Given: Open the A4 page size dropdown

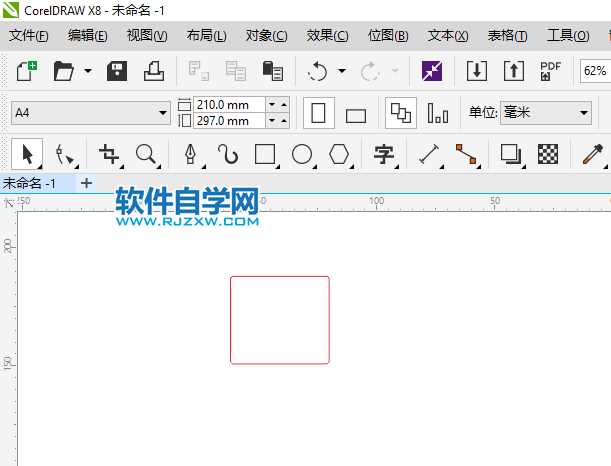Looking at the screenshot, I should tap(90, 113).
